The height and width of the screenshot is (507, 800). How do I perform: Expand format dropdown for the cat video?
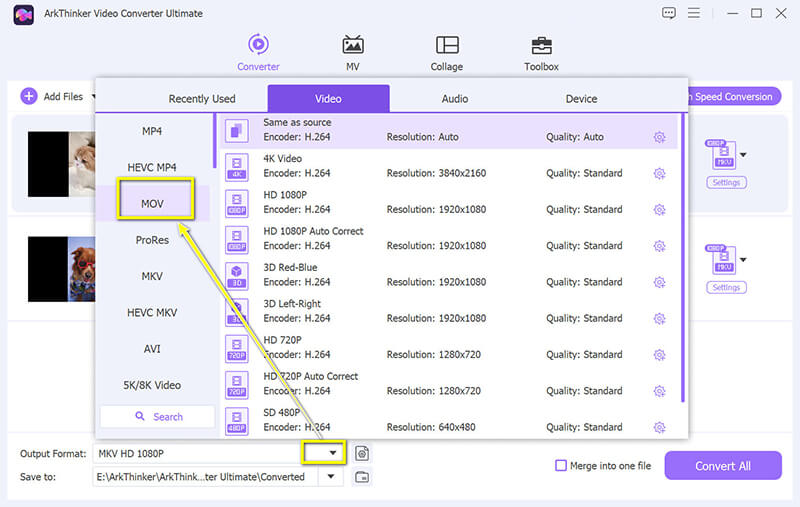coord(743,155)
